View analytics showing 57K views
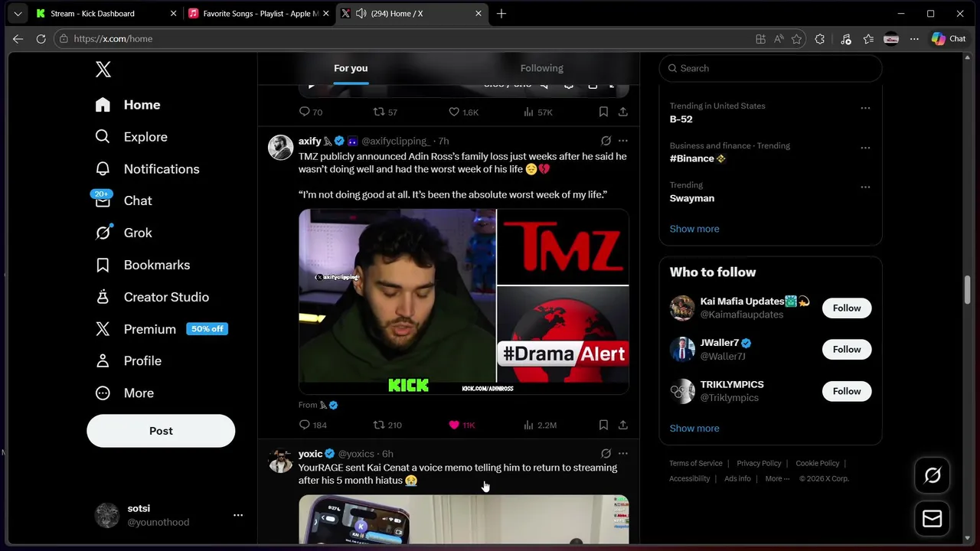This screenshot has height=551, width=980. [538, 112]
